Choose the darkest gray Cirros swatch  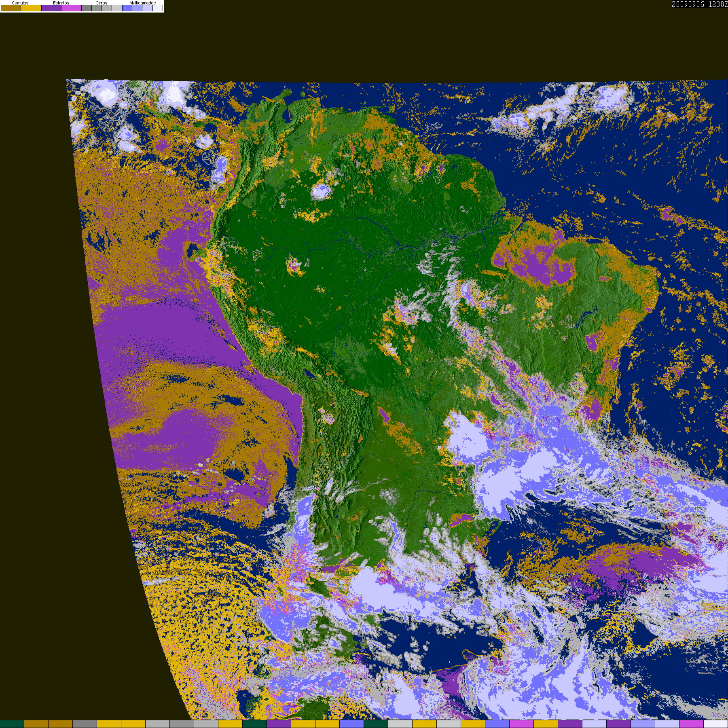[87, 8]
